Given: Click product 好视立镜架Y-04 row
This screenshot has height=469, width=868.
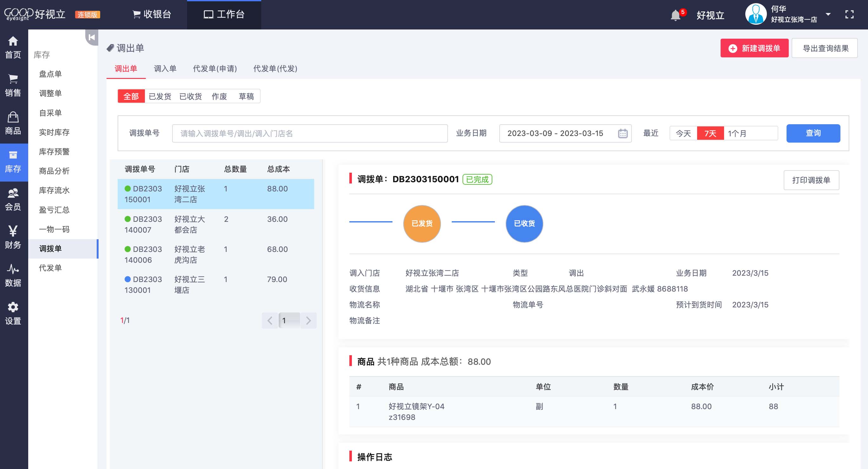Looking at the screenshot, I should (594, 412).
